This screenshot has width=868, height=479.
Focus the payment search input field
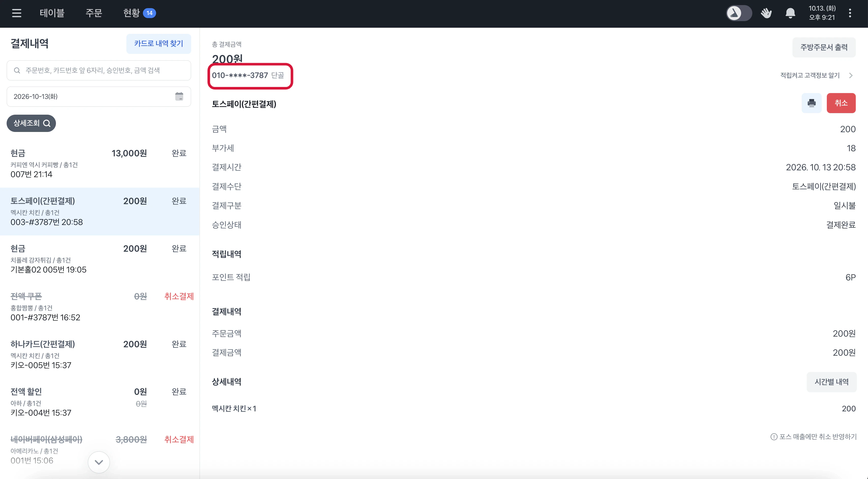[x=99, y=70]
